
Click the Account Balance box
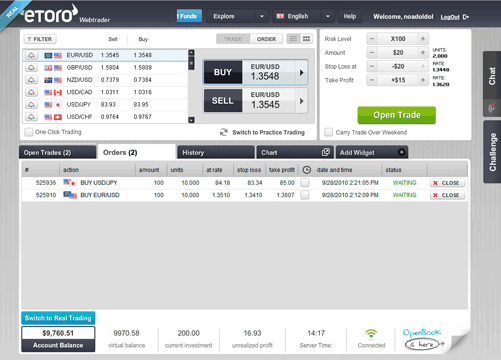(x=58, y=339)
